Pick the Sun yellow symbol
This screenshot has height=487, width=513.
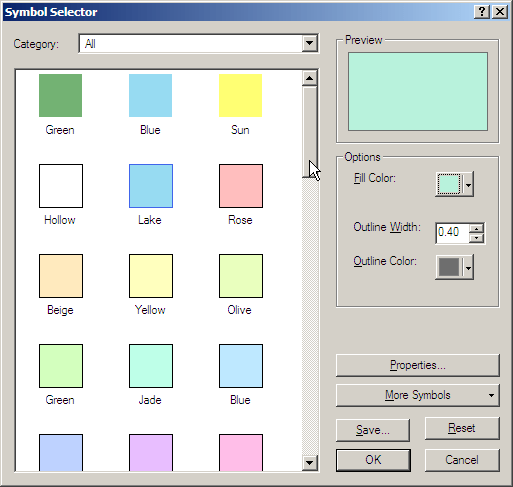240,95
